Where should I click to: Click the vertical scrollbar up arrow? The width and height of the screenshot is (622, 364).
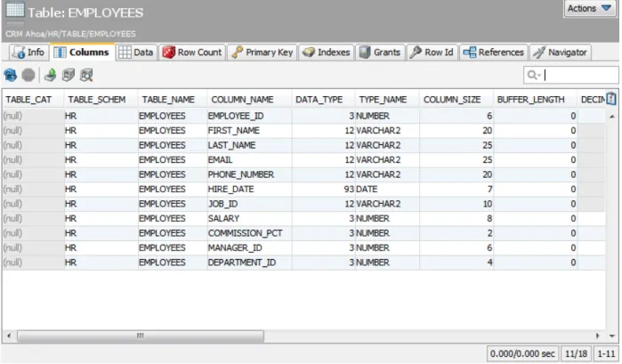pyautogui.click(x=612, y=117)
